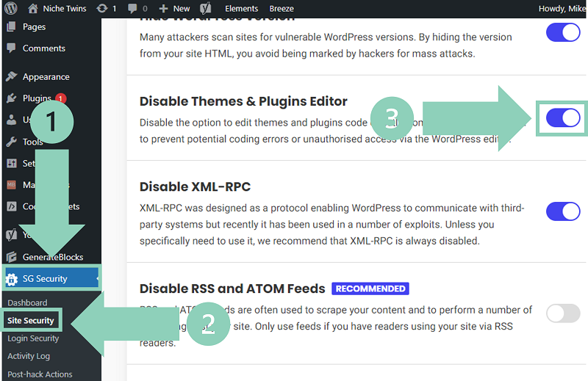The width and height of the screenshot is (588, 381).
Task: Open Login Security submenu
Action: 33,338
